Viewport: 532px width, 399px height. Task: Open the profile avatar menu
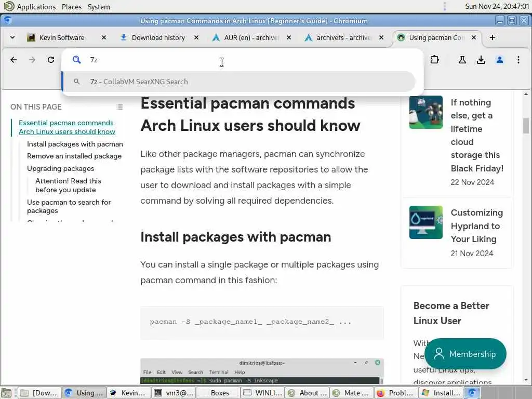pyautogui.click(x=499, y=60)
